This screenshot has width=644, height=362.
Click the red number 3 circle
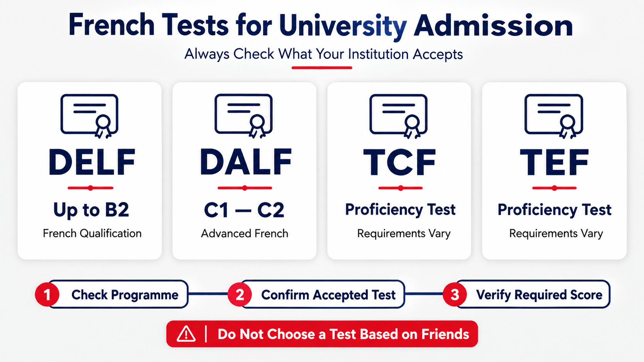tap(455, 295)
